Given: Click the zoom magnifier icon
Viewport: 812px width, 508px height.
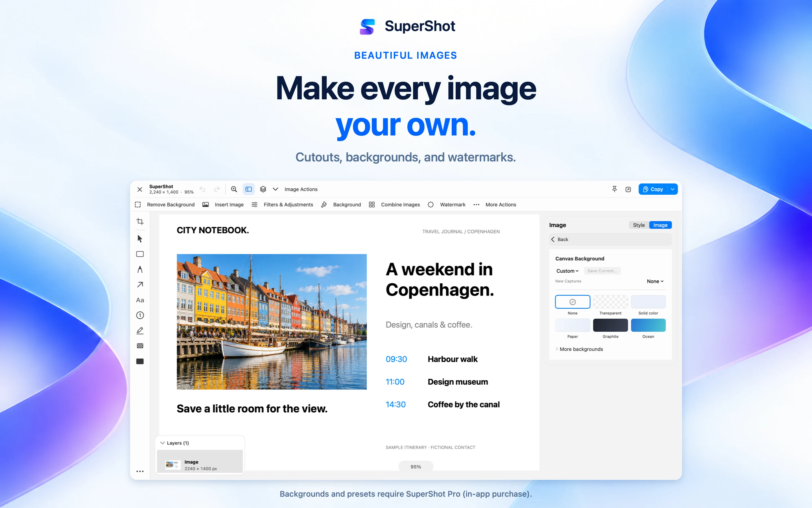Looking at the screenshot, I should click(234, 189).
